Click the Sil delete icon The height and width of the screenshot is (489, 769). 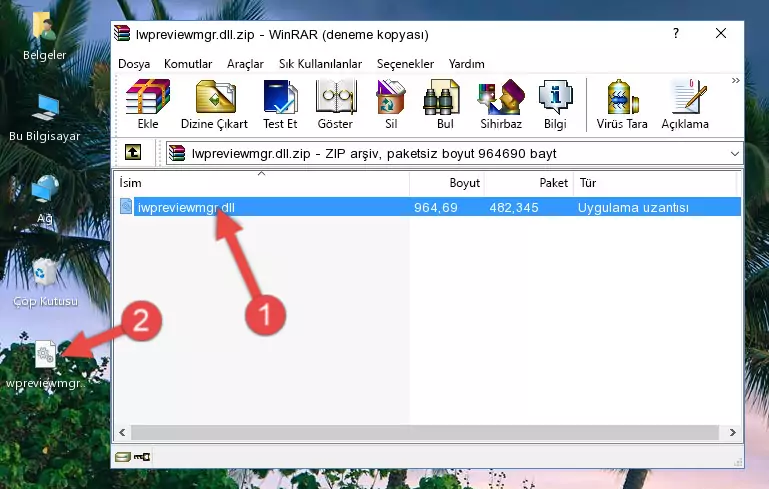pyautogui.click(x=391, y=105)
